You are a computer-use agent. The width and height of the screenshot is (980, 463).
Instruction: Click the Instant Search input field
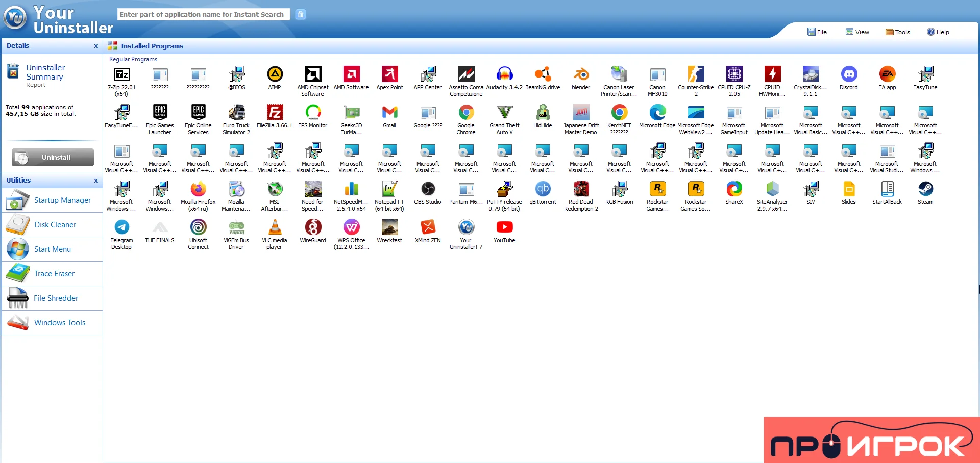pyautogui.click(x=204, y=14)
